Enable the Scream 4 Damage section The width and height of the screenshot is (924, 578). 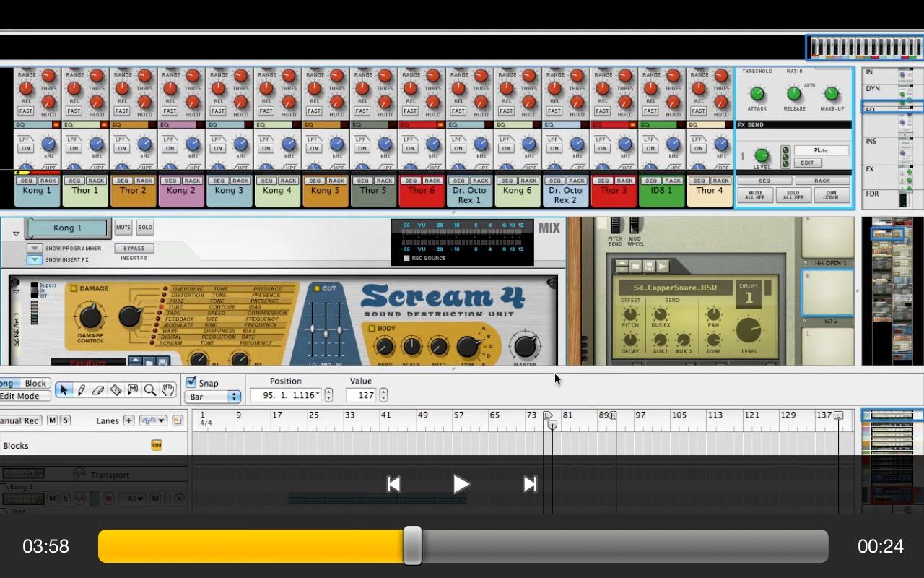pos(74,288)
